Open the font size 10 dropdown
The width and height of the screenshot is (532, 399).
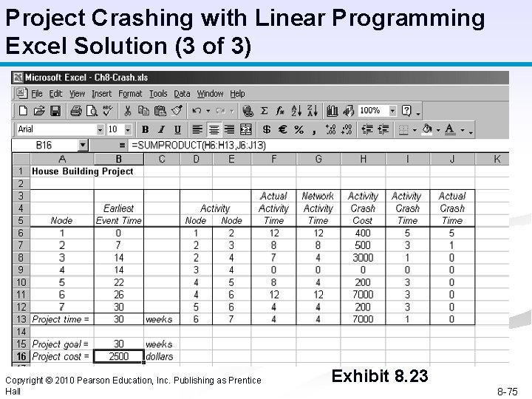(128, 129)
